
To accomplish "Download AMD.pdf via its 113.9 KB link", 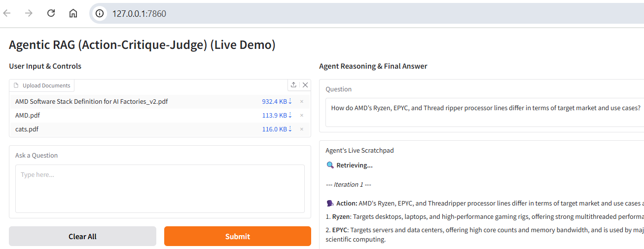I will pos(277,116).
